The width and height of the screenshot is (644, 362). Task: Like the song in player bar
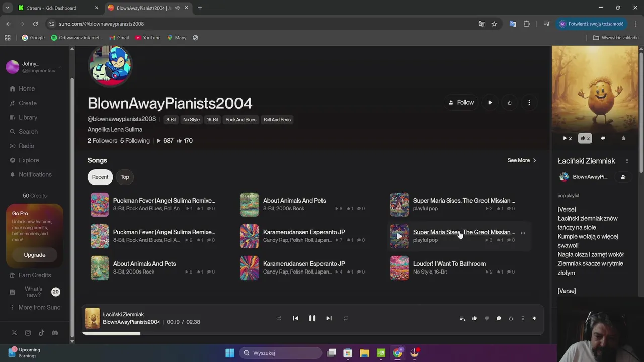(x=474, y=318)
